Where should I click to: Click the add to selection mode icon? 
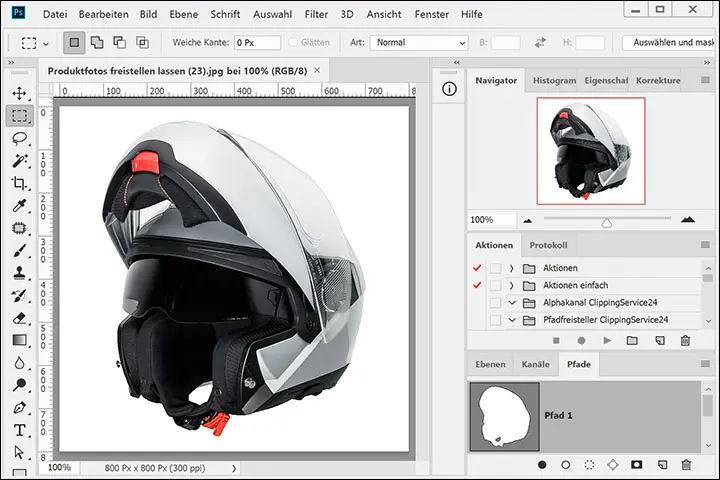tap(98, 43)
